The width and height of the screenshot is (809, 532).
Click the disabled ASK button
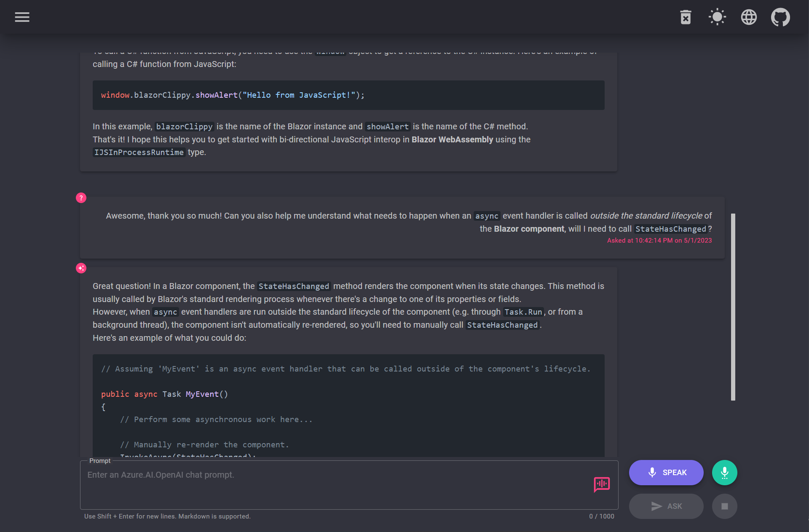click(x=666, y=506)
